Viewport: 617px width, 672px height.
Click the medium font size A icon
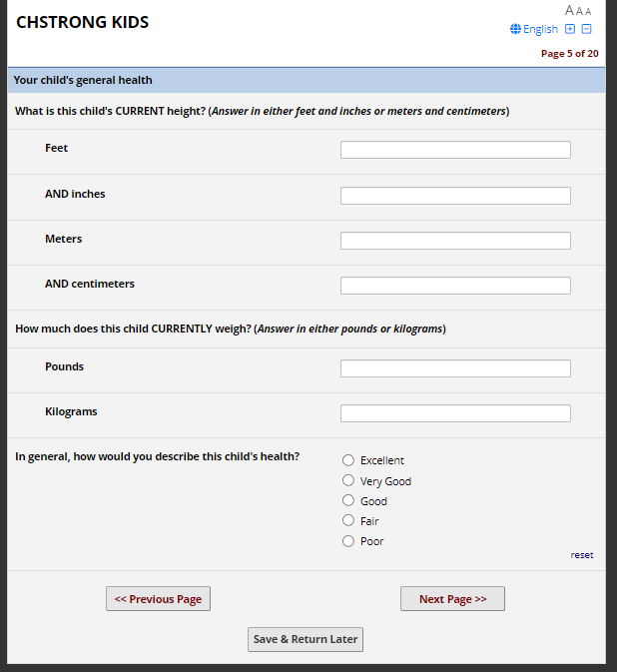(579, 11)
